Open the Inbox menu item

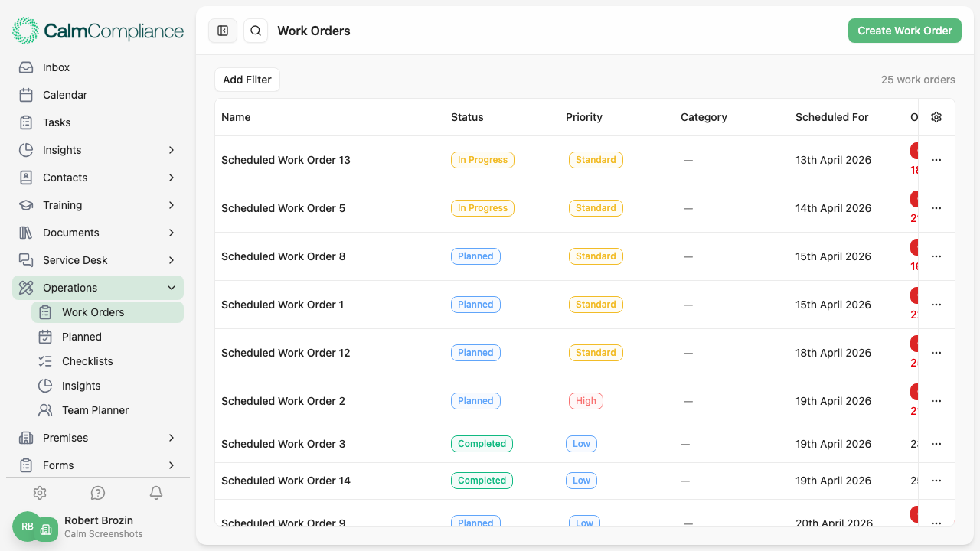tap(98, 67)
